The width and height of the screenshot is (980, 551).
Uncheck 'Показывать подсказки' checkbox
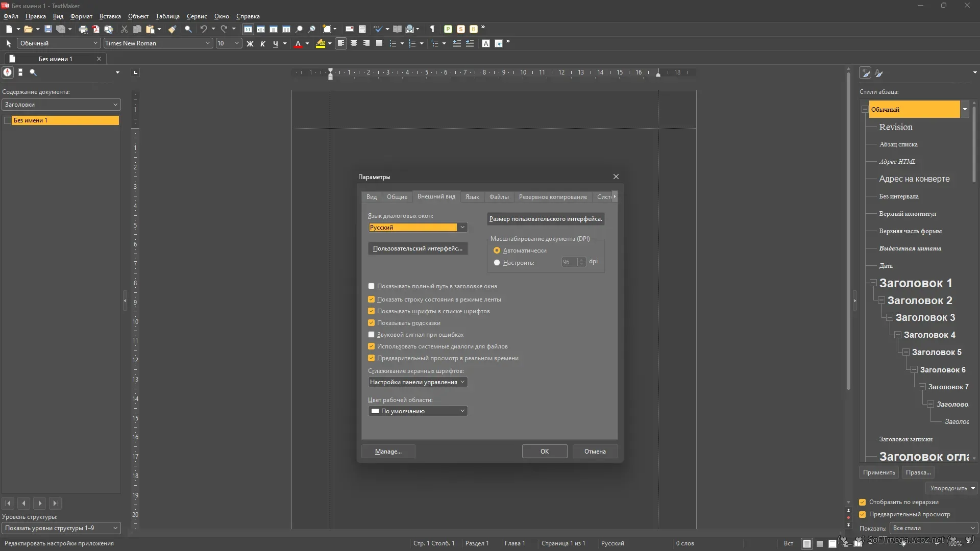(372, 323)
